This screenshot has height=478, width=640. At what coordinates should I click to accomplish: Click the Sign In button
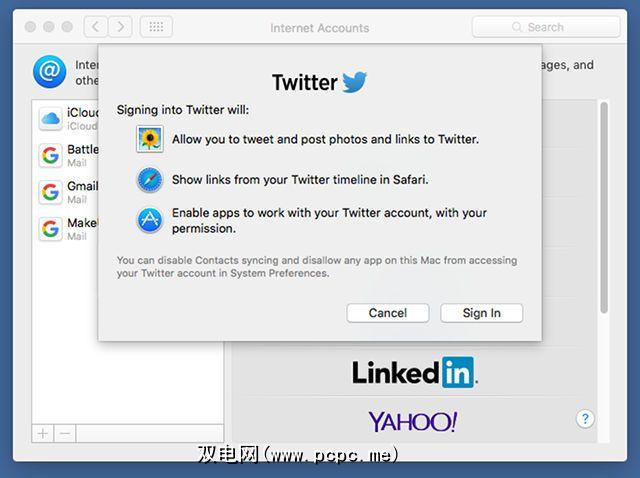coord(481,313)
